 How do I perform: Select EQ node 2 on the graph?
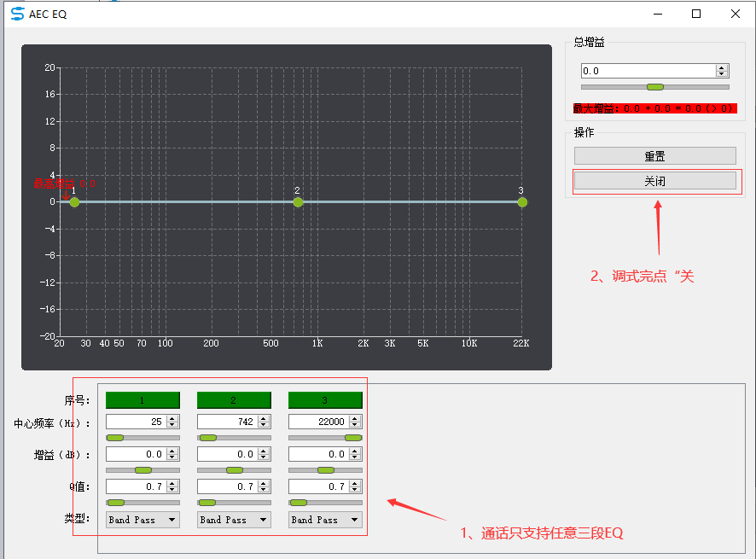[x=298, y=202]
